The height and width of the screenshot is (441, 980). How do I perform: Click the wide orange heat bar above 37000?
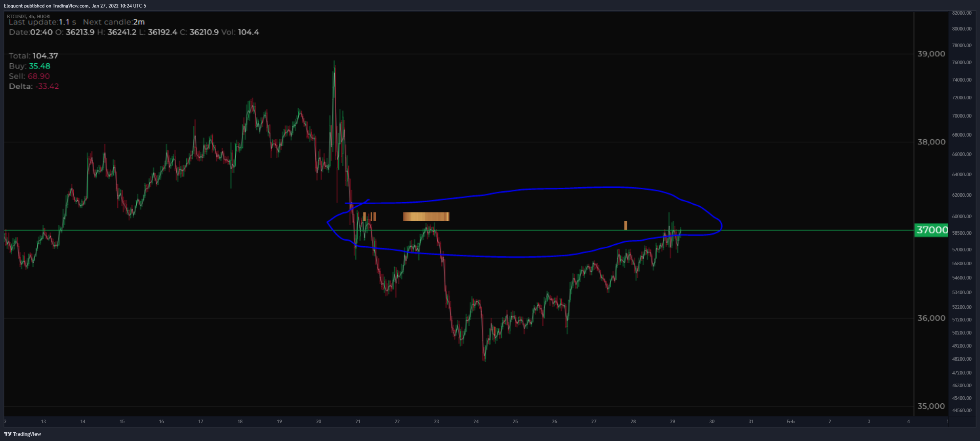(426, 217)
